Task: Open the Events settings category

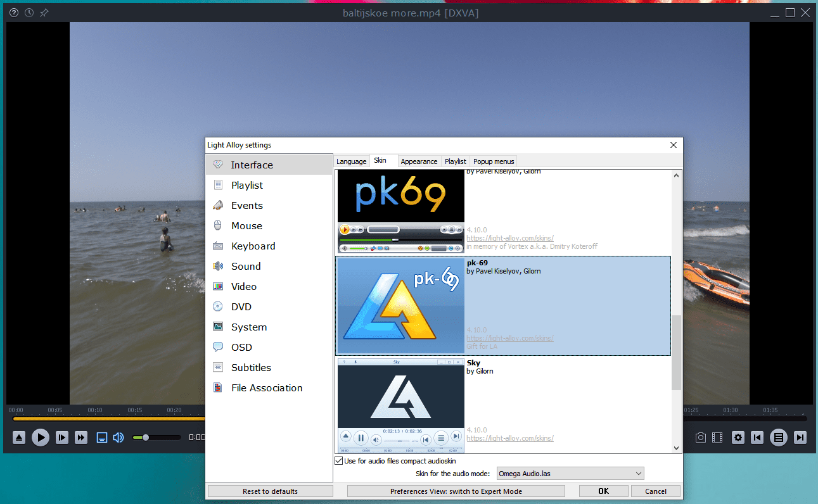Action: (x=269, y=205)
